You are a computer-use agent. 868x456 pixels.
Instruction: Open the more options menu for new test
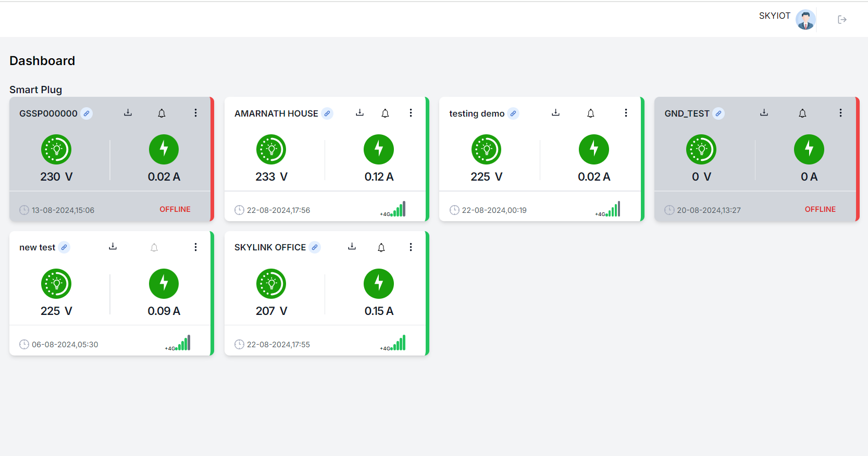195,247
